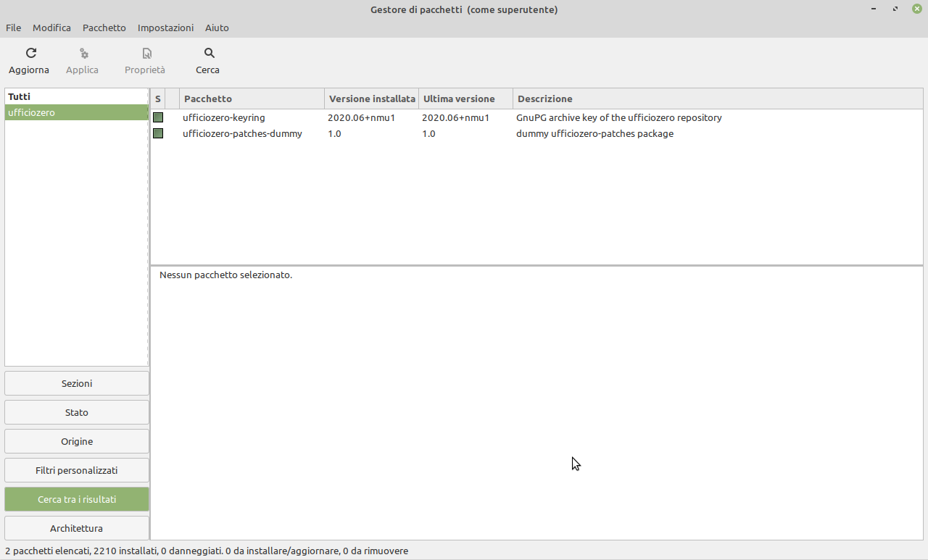Screen dimensions: 928x560
Task: Open the Modifica menu
Action: tap(51, 28)
